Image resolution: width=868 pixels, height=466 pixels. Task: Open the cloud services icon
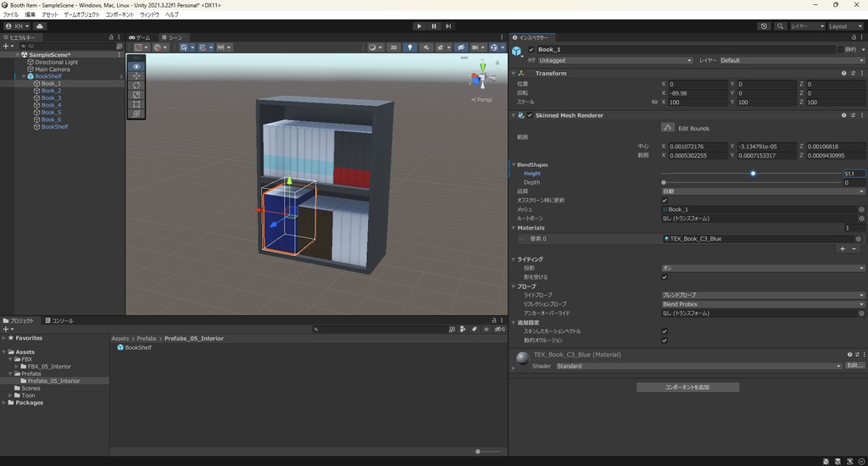[39, 26]
